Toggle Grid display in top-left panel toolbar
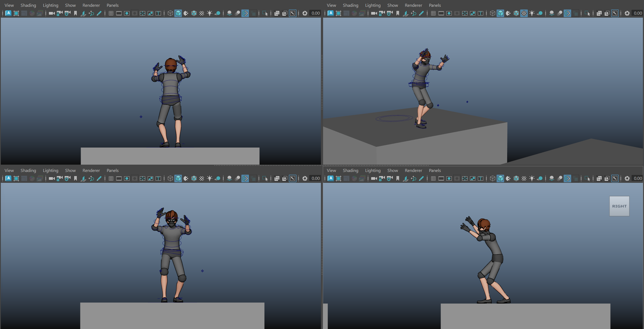Image resolution: width=644 pixels, height=329 pixels. coord(111,13)
